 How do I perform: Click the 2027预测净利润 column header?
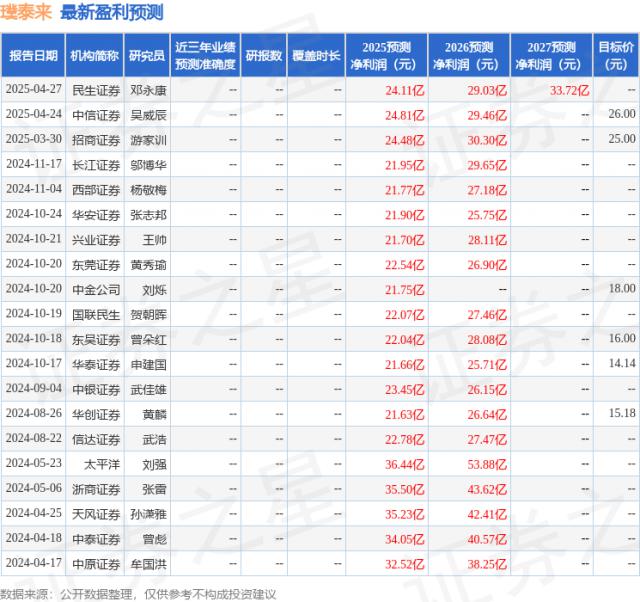pyautogui.click(x=552, y=55)
